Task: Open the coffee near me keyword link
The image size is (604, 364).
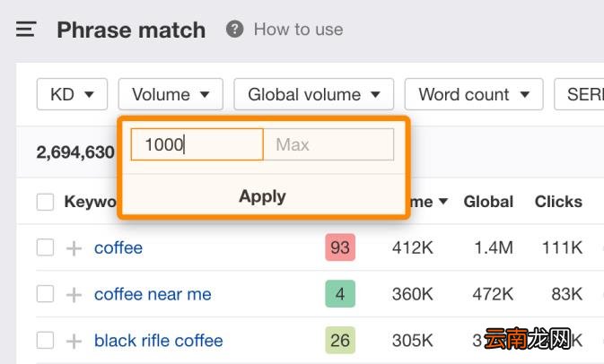Action: [153, 294]
